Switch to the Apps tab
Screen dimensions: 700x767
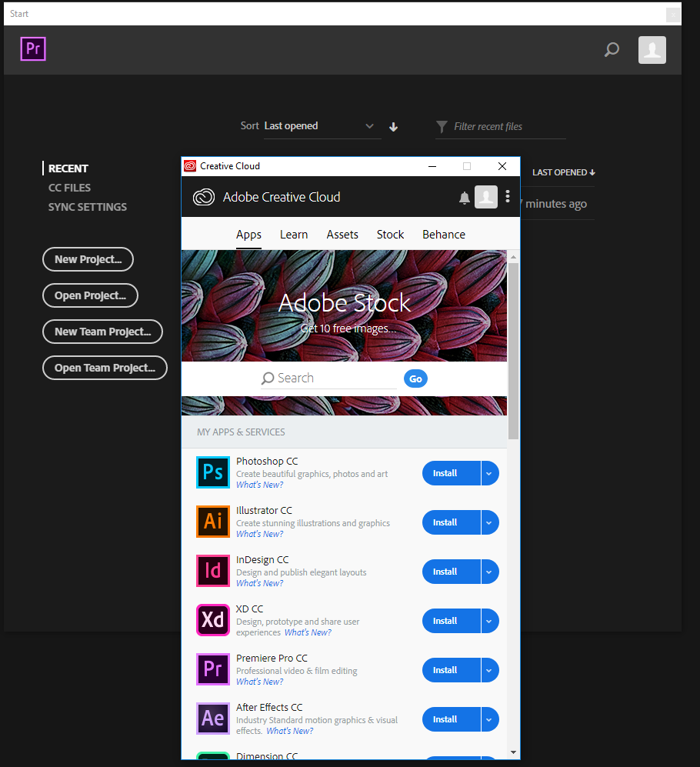248,235
